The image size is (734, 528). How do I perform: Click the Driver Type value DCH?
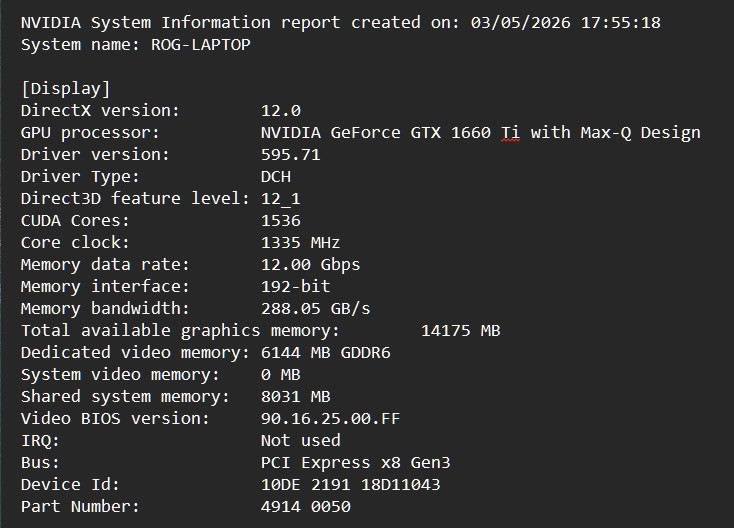pos(276,176)
